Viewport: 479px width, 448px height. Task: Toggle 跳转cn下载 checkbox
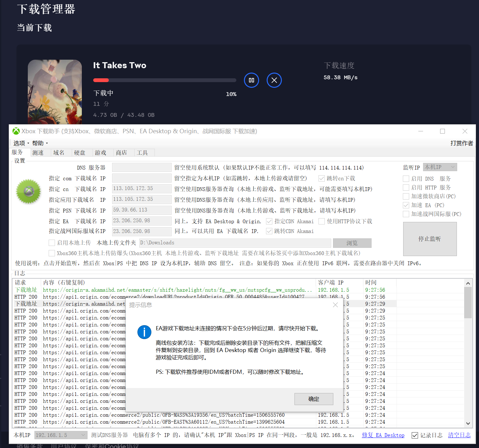coord(322,178)
